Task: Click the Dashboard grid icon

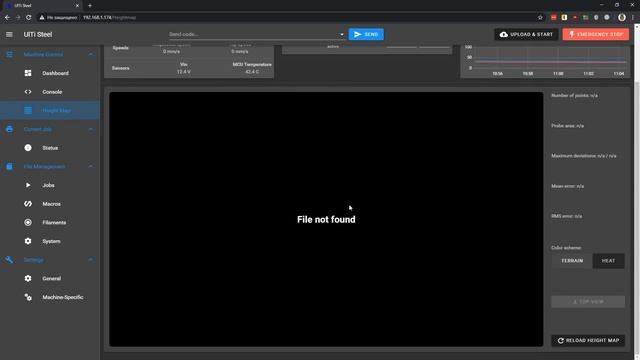Action: point(28,73)
